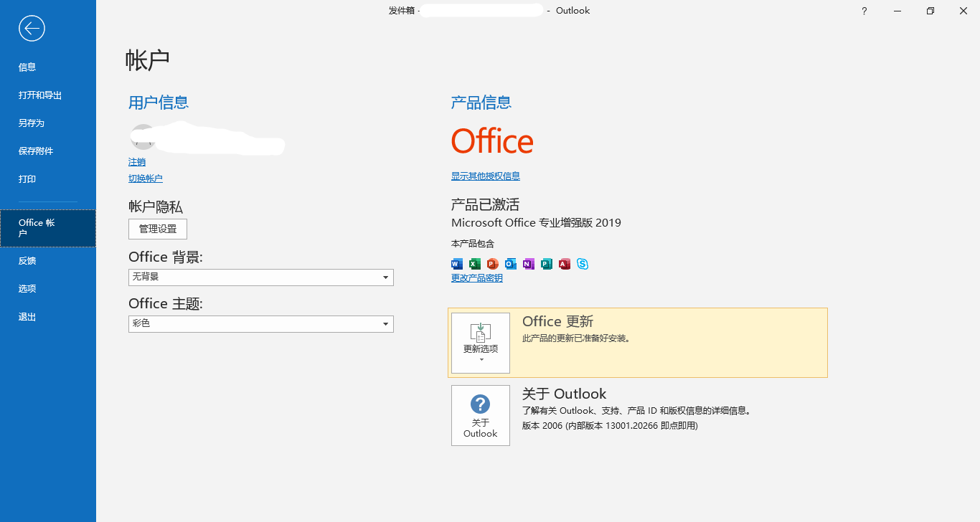Screen dimensions: 980x522
Task: Click the 帐户 page title
Action: click(148, 60)
